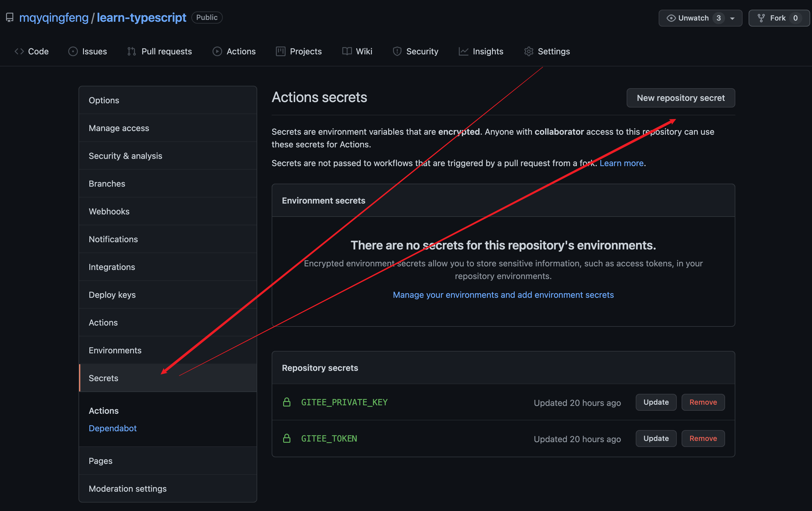
Task: Click the lock icon beside GITEE_PRIVATE_KEY
Action: point(287,402)
